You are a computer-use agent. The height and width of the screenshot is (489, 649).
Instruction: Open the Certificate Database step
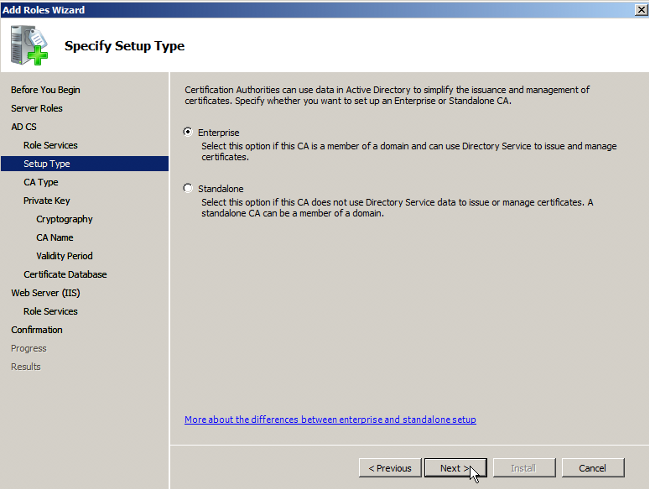click(65, 274)
